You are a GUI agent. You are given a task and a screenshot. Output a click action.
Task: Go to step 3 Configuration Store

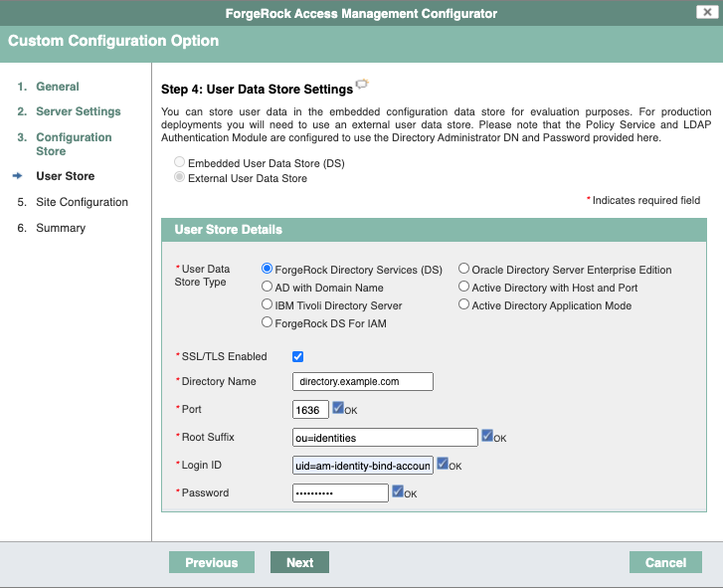pos(74,144)
